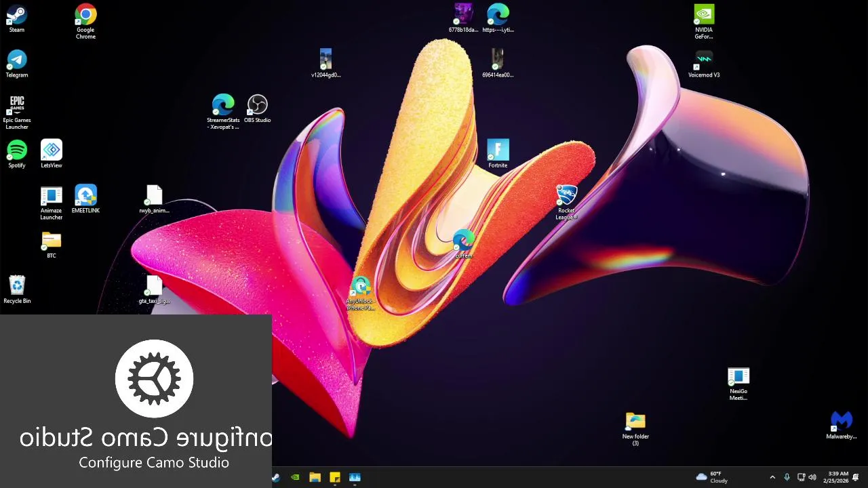Screen dimensions: 868x488
Task: Launch Google Chrome from the desktop
Action: [85, 22]
